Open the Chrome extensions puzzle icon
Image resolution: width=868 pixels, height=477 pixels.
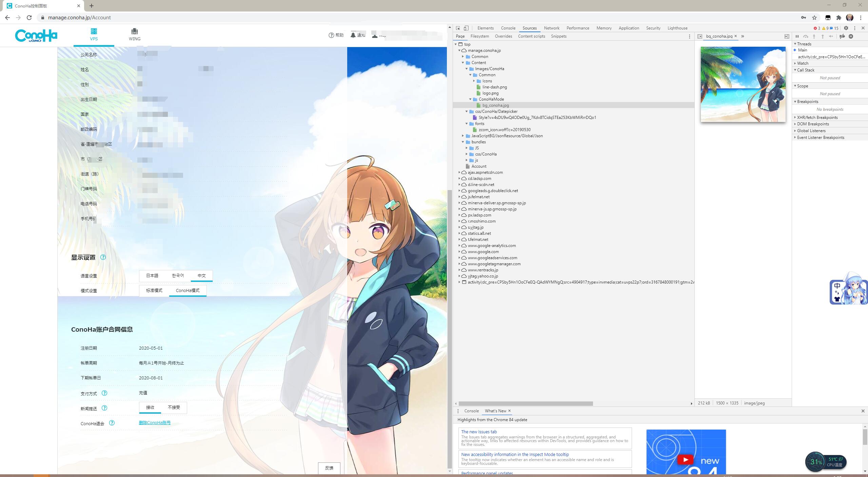coord(839,18)
